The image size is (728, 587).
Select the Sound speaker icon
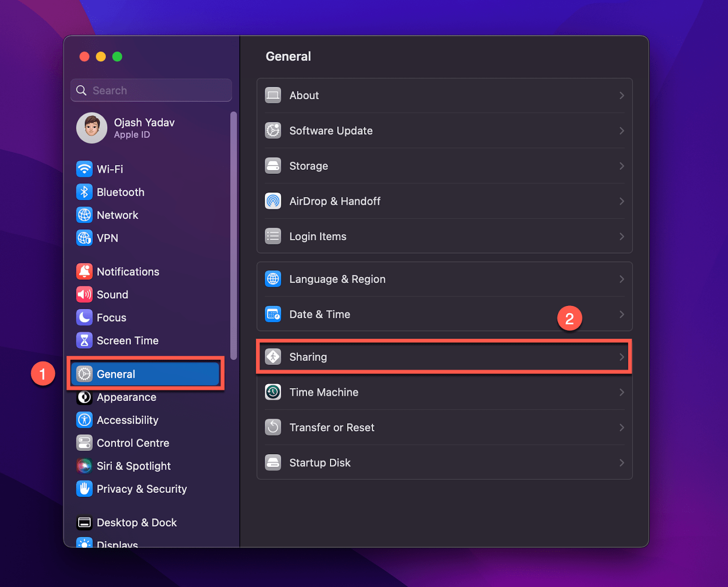click(84, 294)
